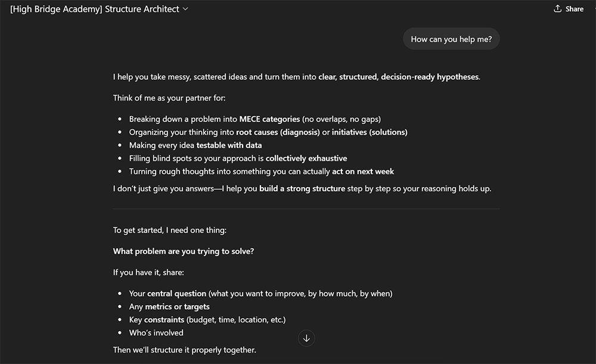Click 'Then we'll structure it properly together' line

184,350
